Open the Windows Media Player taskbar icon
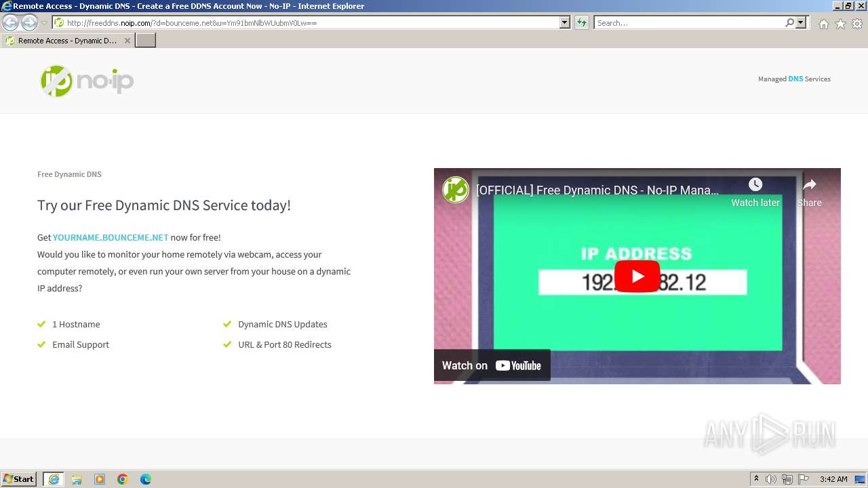Viewport: 868px width, 488px height. click(x=100, y=479)
